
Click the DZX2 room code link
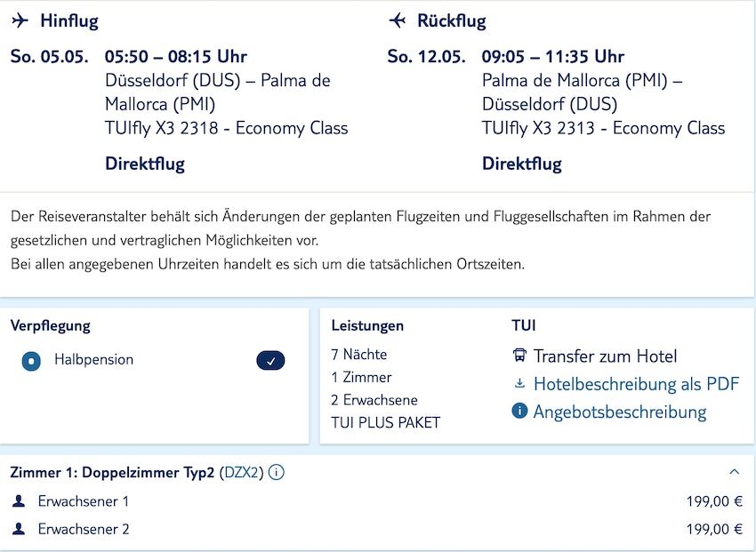(242, 473)
